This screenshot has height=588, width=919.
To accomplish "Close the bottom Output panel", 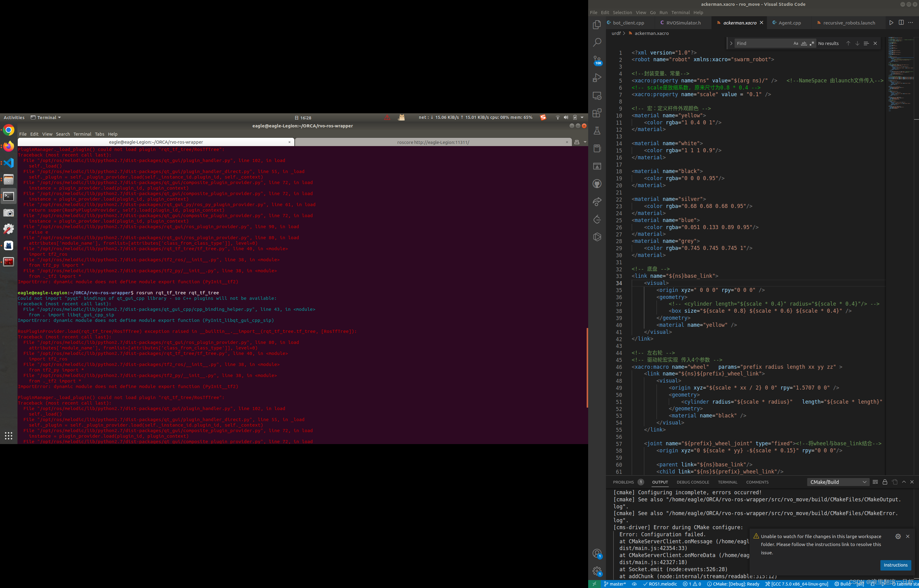I will (x=912, y=482).
